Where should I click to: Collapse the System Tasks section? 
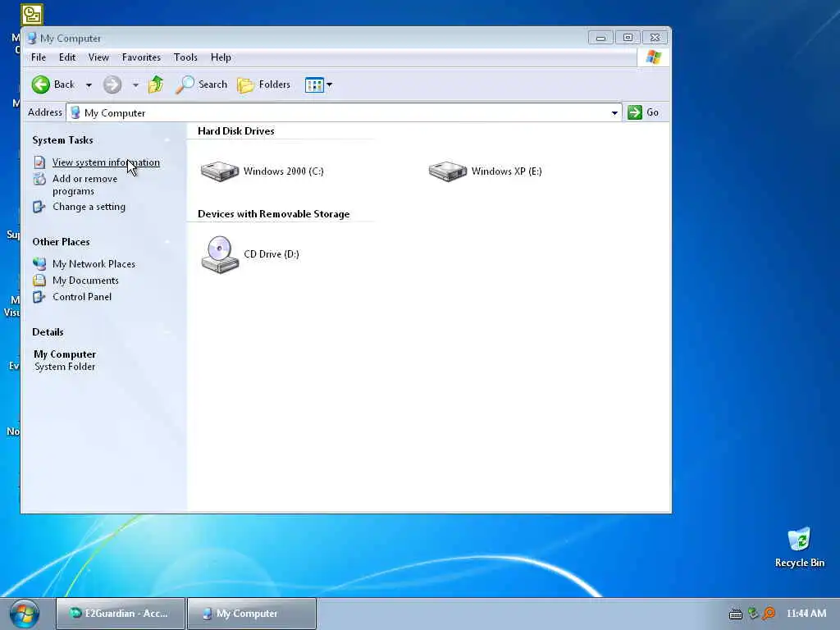pyautogui.click(x=167, y=140)
